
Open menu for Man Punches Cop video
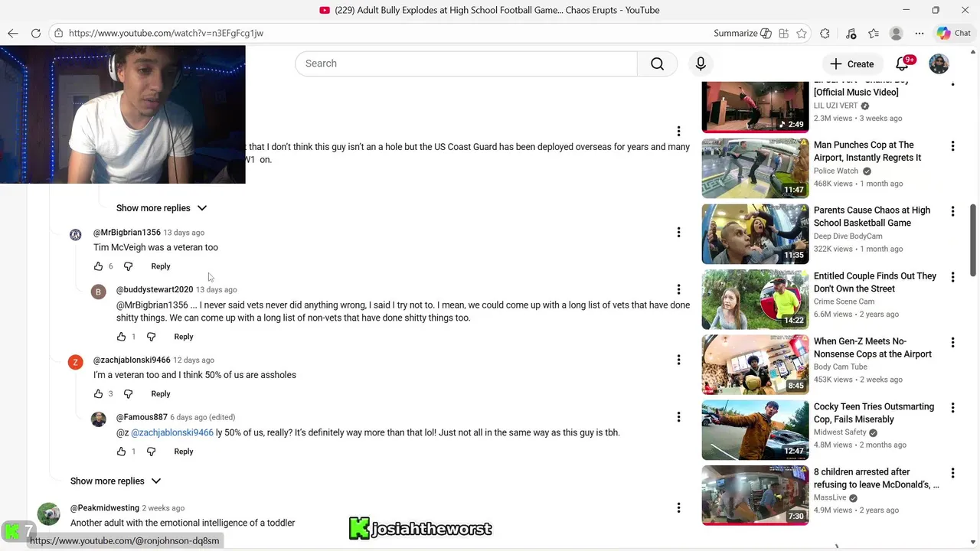point(952,146)
